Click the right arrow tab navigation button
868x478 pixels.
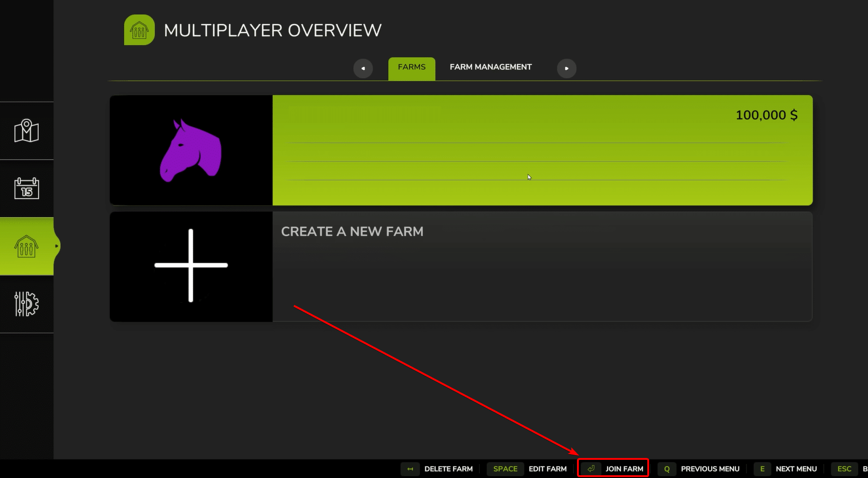coord(567,68)
